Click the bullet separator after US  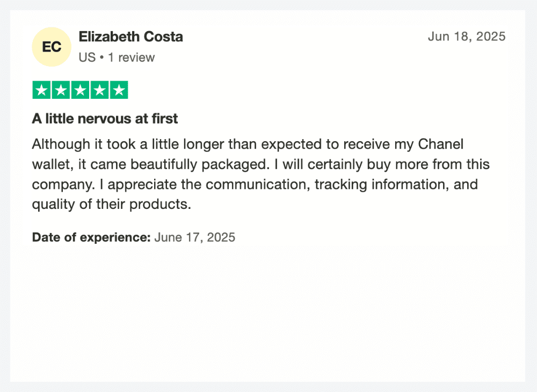coord(101,57)
